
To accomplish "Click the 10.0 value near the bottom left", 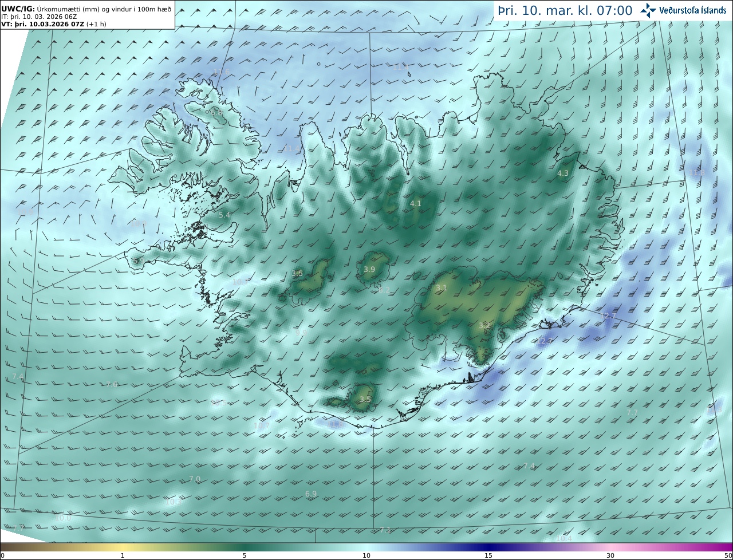I will 63,518.
